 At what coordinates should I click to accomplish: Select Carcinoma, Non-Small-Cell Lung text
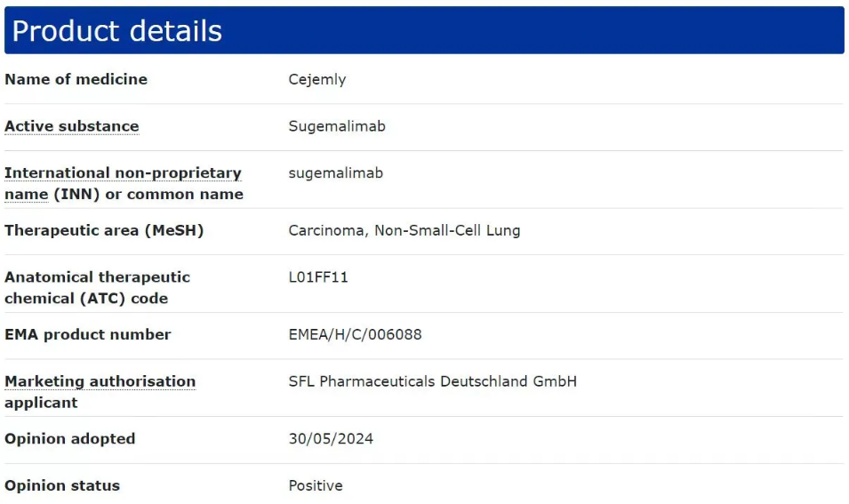pos(404,230)
